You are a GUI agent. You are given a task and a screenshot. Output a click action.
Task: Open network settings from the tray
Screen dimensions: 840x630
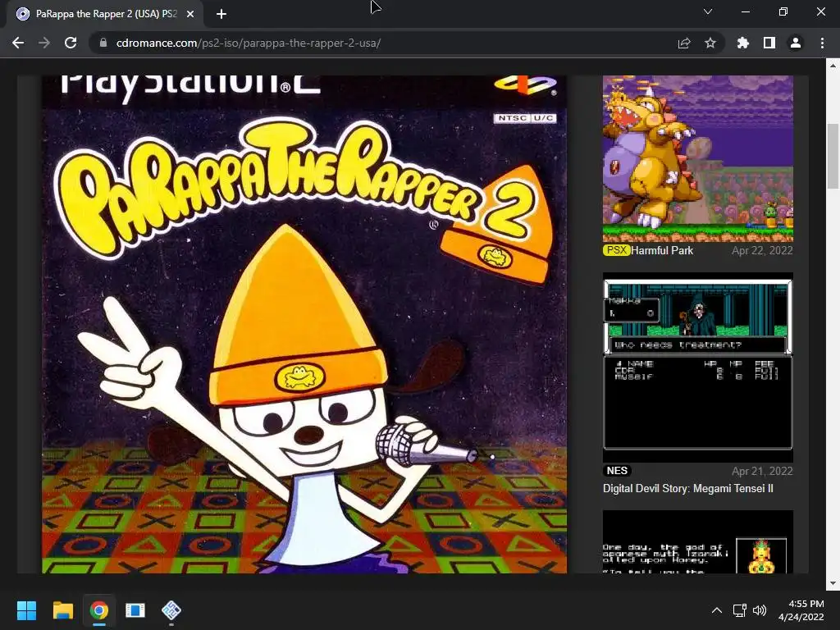[x=740, y=610]
